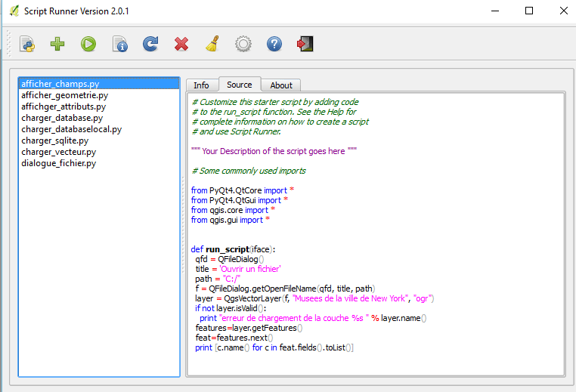Add an existing script with plus icon
This screenshot has width=576, height=392.
point(57,44)
